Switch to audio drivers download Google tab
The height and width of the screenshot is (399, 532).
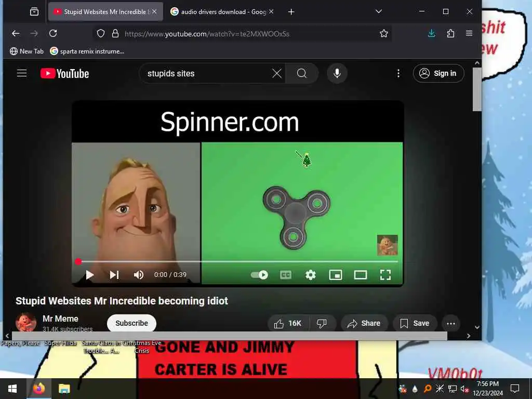[223, 12]
